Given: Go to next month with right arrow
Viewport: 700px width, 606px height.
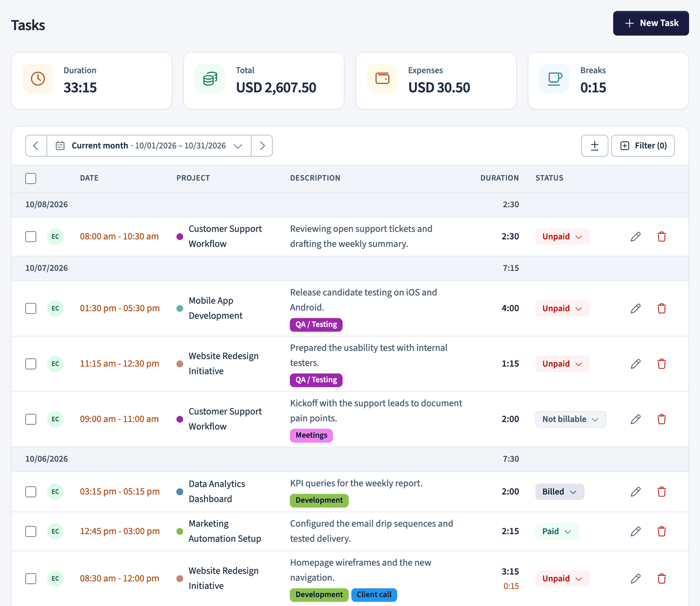Looking at the screenshot, I should [262, 146].
